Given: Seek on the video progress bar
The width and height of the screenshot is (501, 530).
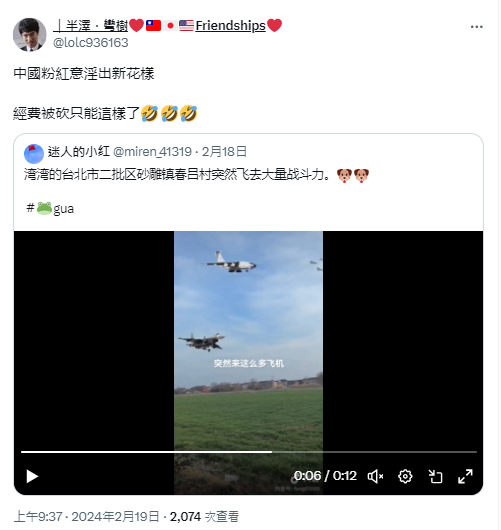Looking at the screenshot, I should tap(249, 452).
